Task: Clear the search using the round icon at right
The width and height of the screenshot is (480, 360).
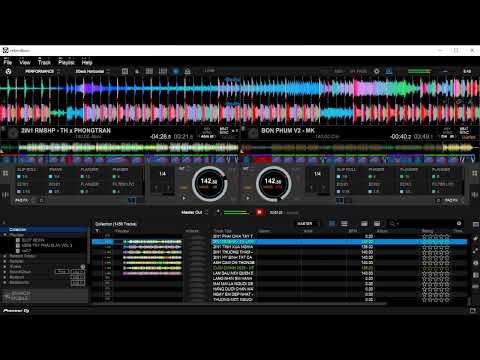Action: pos(459,223)
